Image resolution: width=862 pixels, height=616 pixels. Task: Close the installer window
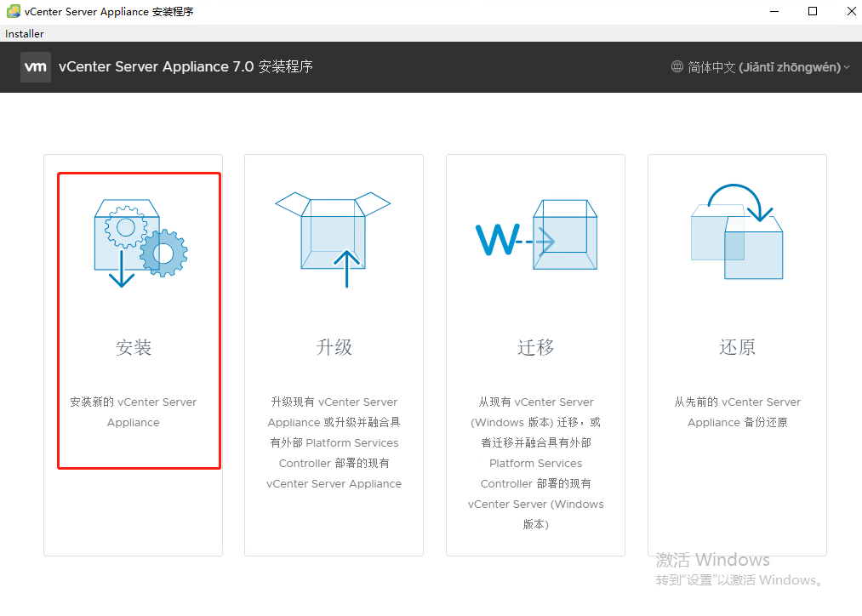851,11
